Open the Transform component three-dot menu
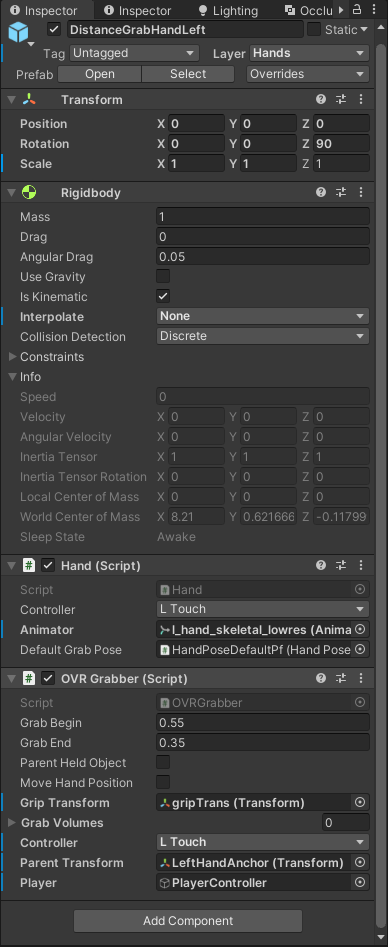This screenshot has height=947, width=388. (x=361, y=100)
